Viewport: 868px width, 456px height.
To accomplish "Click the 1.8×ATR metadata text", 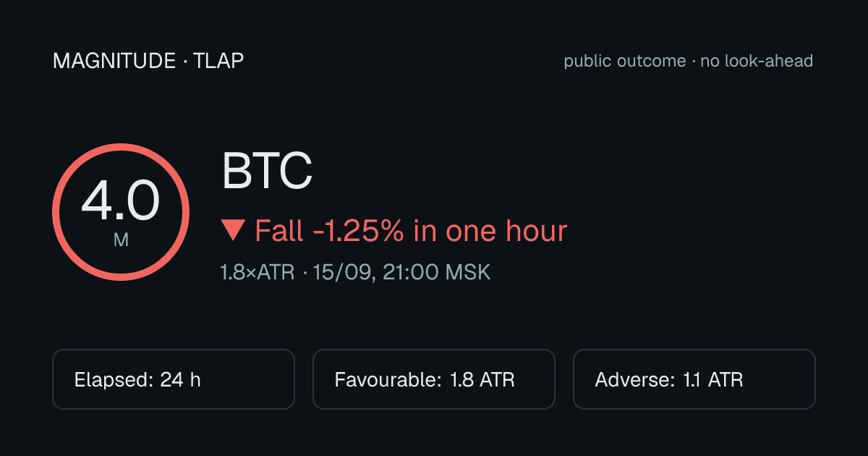I will pos(257,273).
